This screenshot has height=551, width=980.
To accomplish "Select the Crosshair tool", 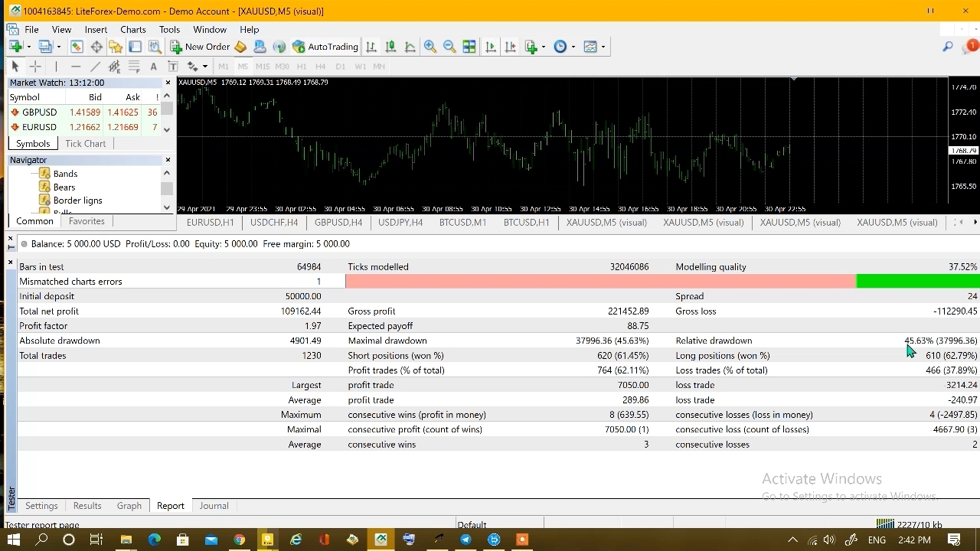I will tap(35, 67).
